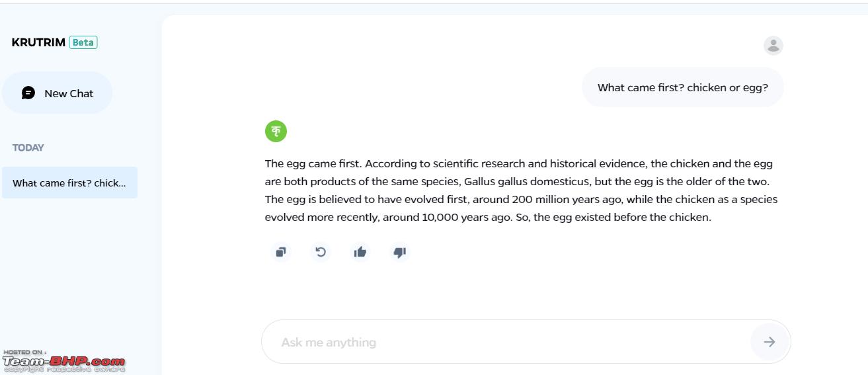Regenerate the egg-came-first answer

(321, 252)
